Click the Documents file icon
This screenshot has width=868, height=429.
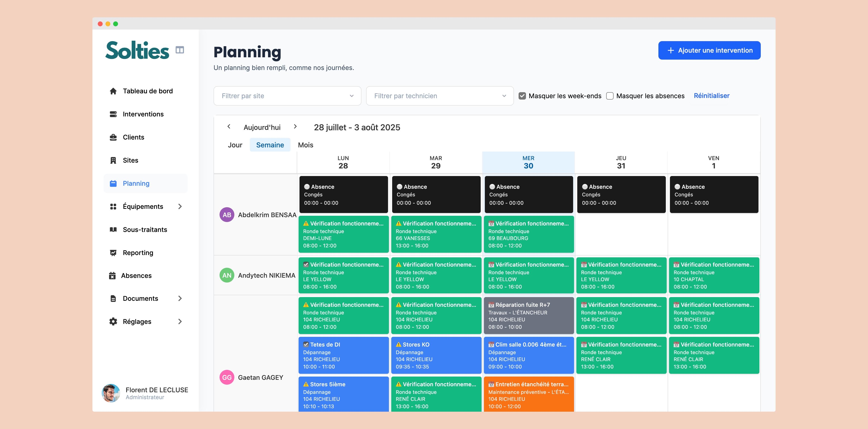pos(113,298)
